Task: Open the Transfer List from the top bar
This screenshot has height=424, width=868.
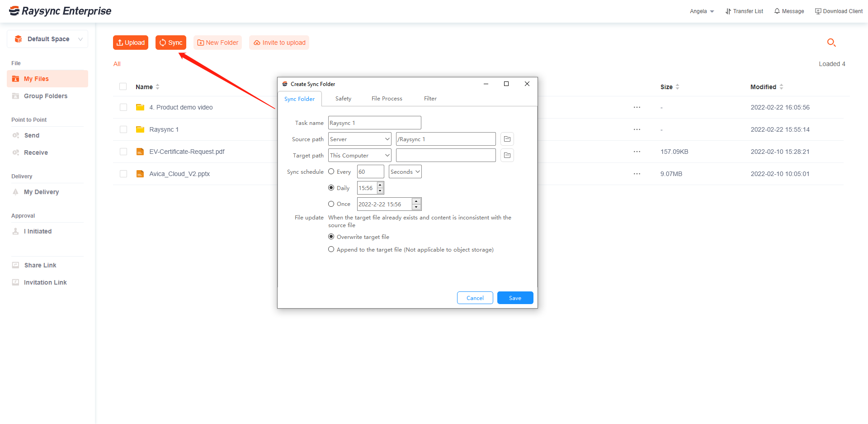Action: [744, 11]
